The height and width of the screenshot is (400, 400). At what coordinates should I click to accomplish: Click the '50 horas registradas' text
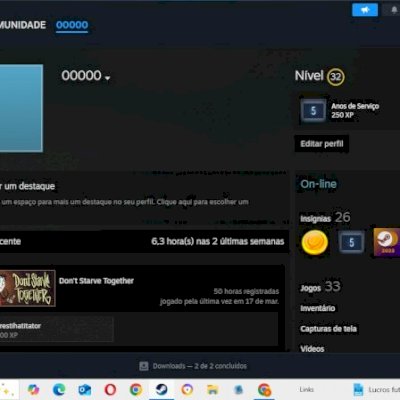point(246,291)
